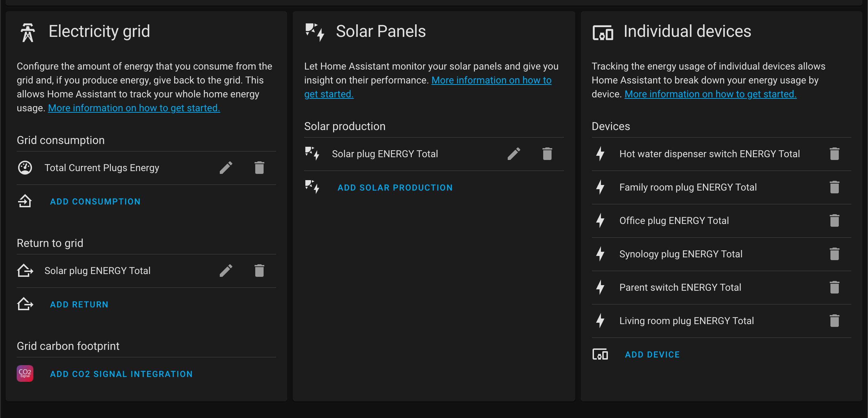
Task: Select Solar plug ENERGY Total under Return to grid
Action: pyautogui.click(x=97, y=271)
